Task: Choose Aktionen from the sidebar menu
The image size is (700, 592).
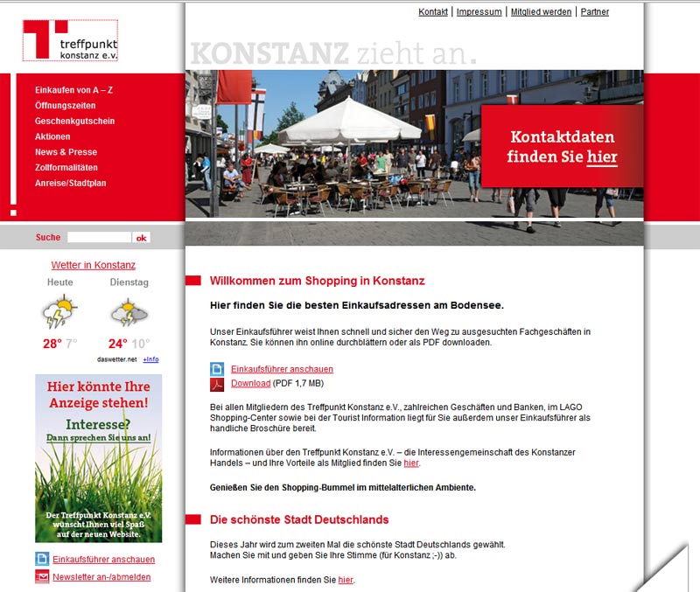Action: coord(52,136)
